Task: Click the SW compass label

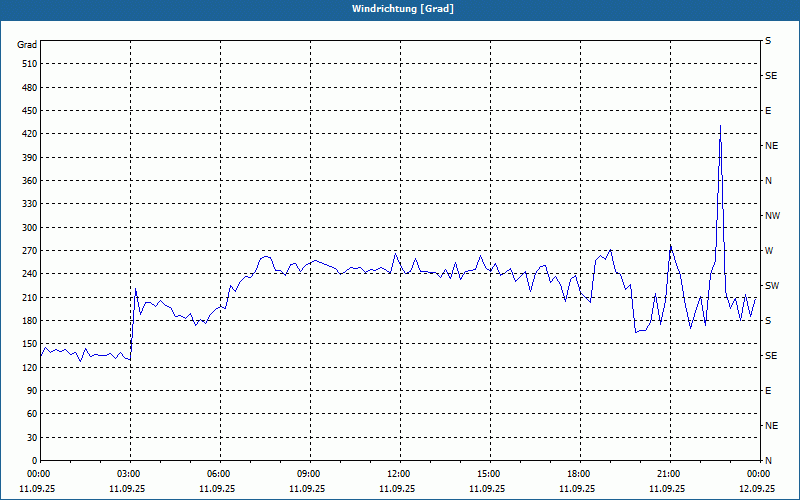Action: coord(772,286)
